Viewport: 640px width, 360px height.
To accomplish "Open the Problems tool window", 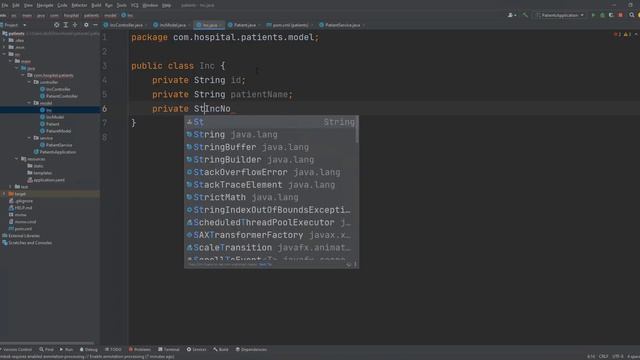I will pyautogui.click(x=140, y=349).
